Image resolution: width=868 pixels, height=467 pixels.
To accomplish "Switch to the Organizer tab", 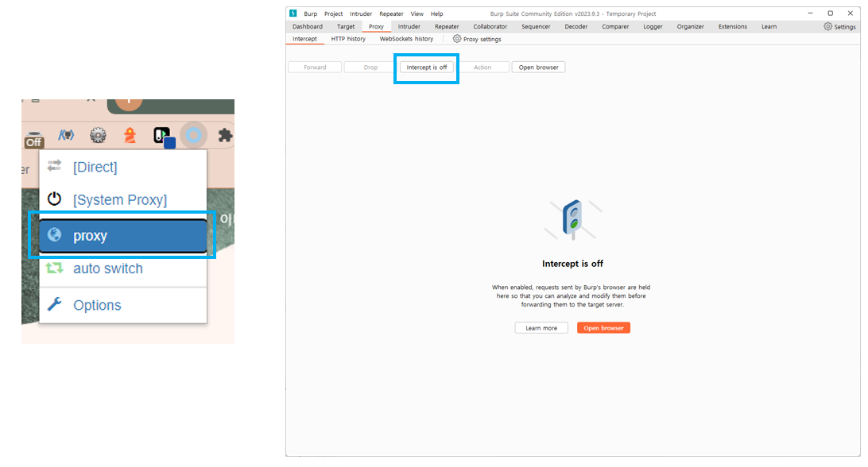I will (690, 26).
